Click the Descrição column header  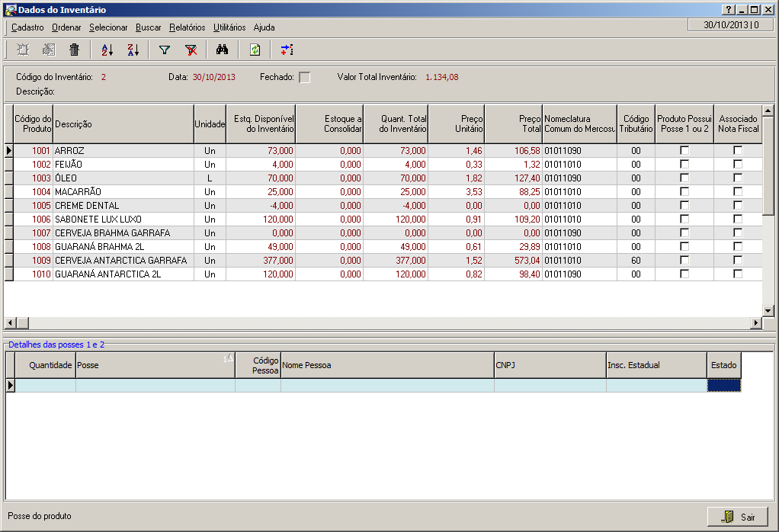[x=123, y=123]
